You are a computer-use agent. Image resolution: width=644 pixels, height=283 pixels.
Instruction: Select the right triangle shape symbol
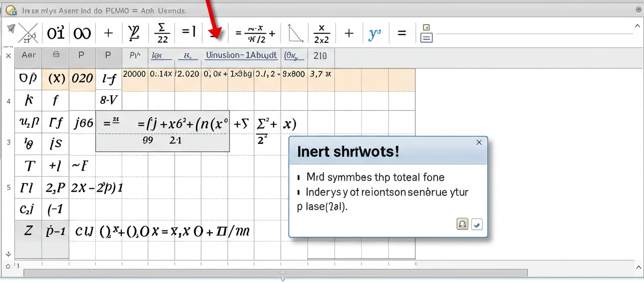click(x=295, y=33)
